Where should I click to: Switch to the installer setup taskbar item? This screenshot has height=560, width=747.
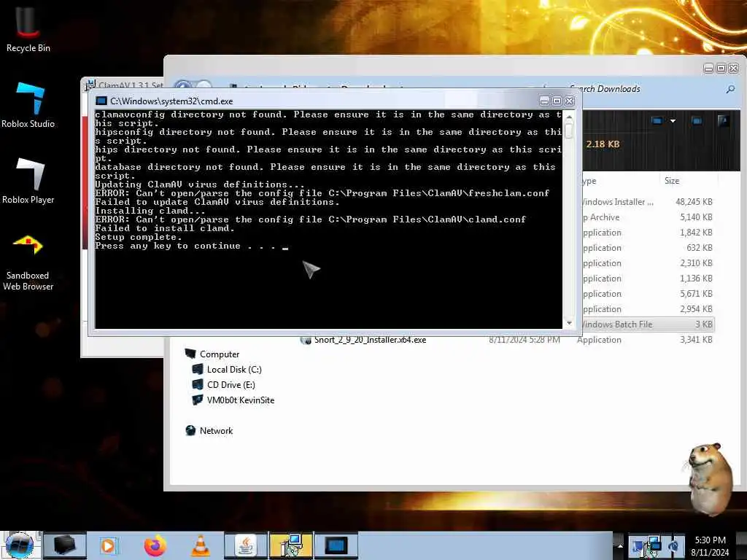291,545
